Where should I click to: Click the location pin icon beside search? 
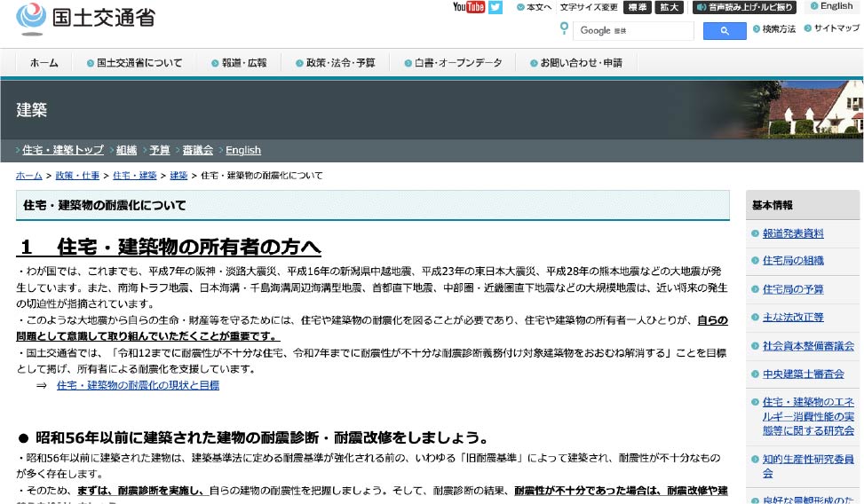point(564,28)
